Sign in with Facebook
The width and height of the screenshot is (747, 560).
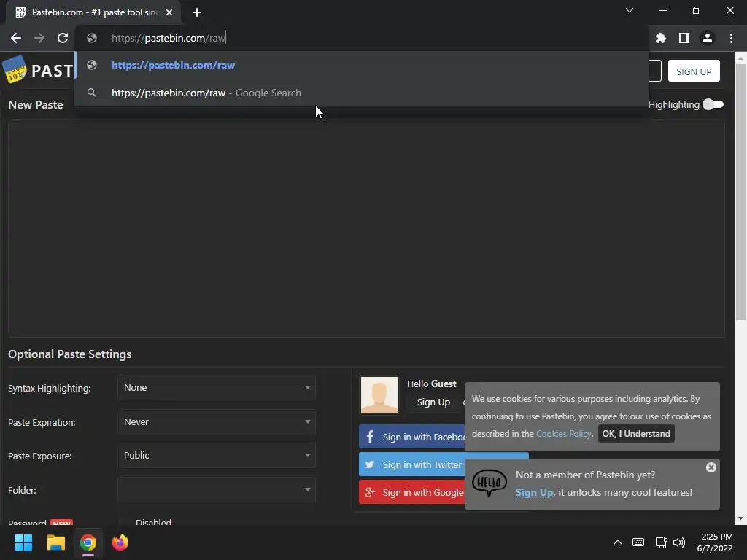412,437
